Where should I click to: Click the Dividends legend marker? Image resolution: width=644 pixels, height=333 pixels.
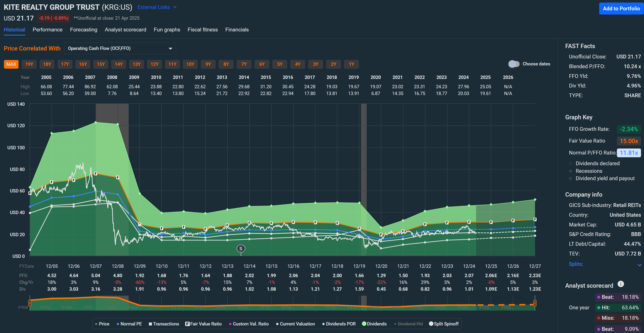pyautogui.click(x=364, y=324)
